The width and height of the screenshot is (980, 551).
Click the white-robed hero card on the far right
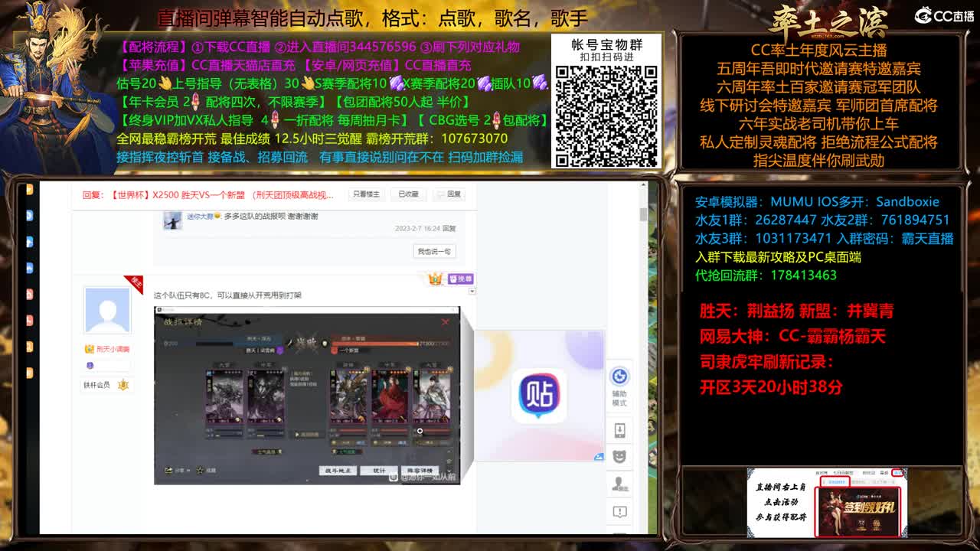431,396
